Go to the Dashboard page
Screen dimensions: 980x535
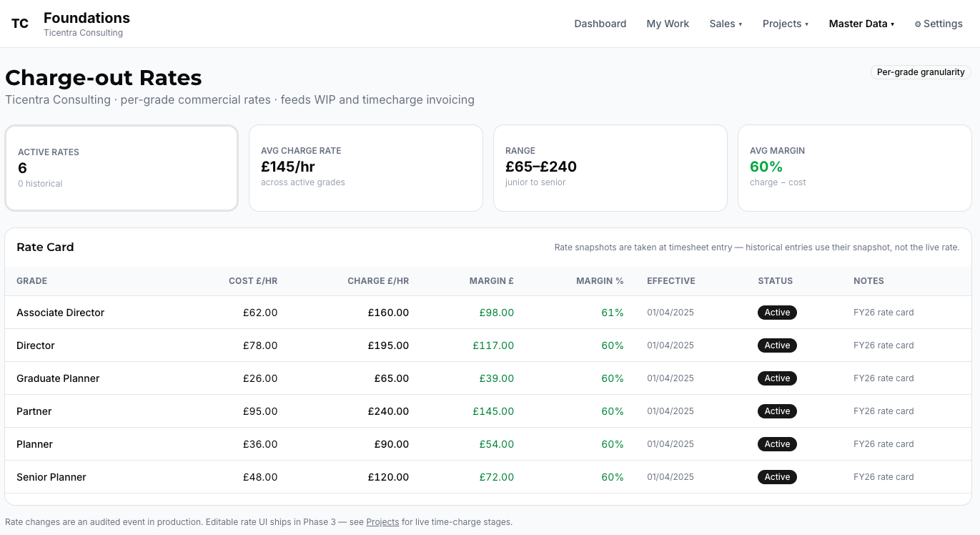tap(600, 24)
